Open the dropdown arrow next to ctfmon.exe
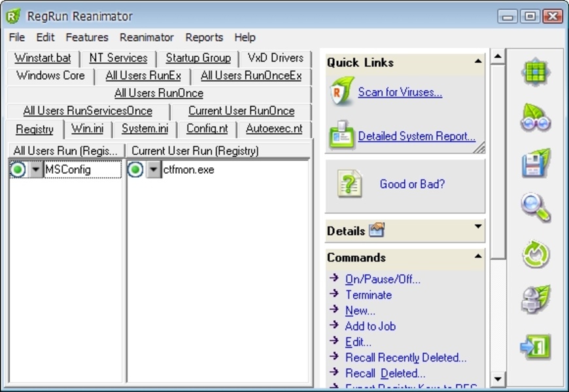The height and width of the screenshot is (392, 569). pos(154,169)
